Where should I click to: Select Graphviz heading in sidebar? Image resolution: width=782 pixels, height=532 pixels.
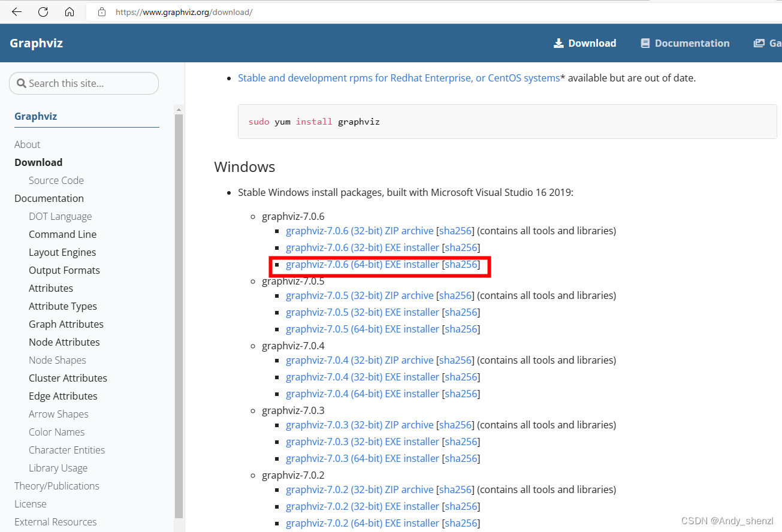[x=35, y=116]
